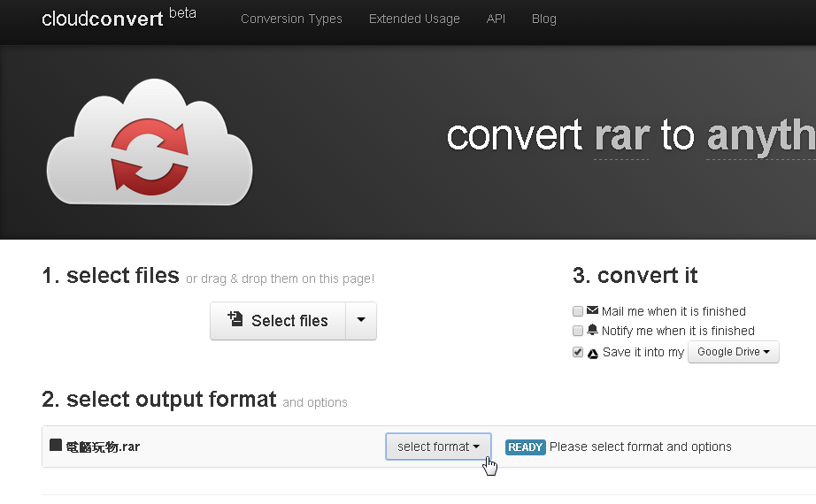Screen dimensions: 816x504
Task: Enable Notify me when finished checkbox
Action: coord(578,331)
